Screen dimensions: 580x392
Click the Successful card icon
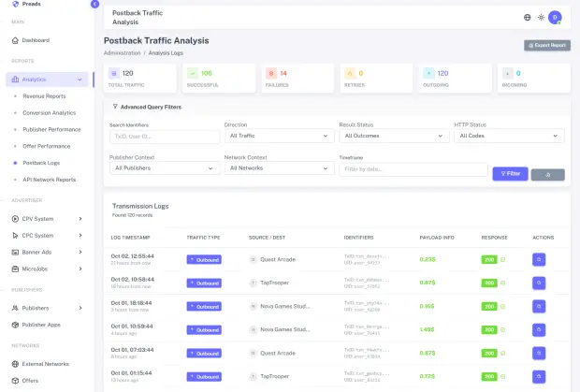[x=193, y=74]
